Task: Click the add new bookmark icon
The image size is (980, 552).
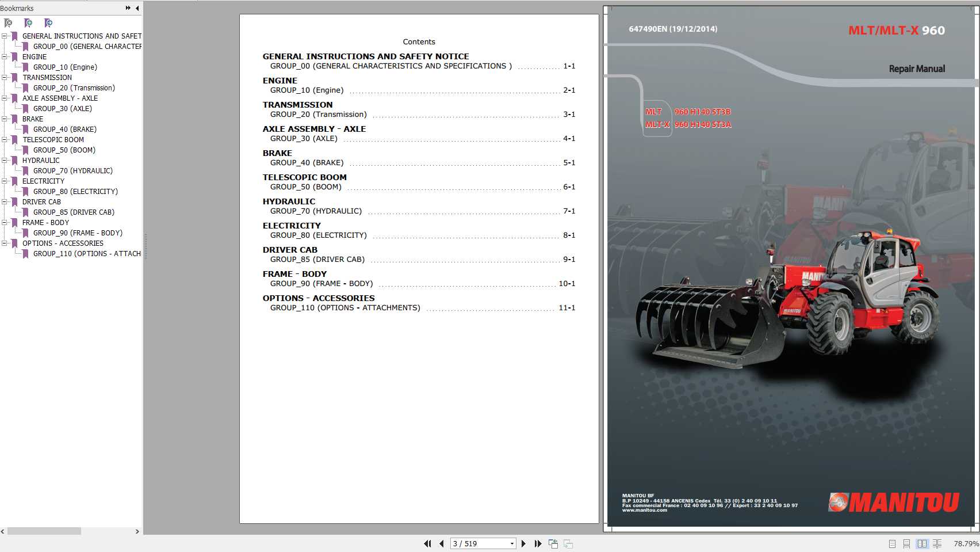Action: click(28, 23)
